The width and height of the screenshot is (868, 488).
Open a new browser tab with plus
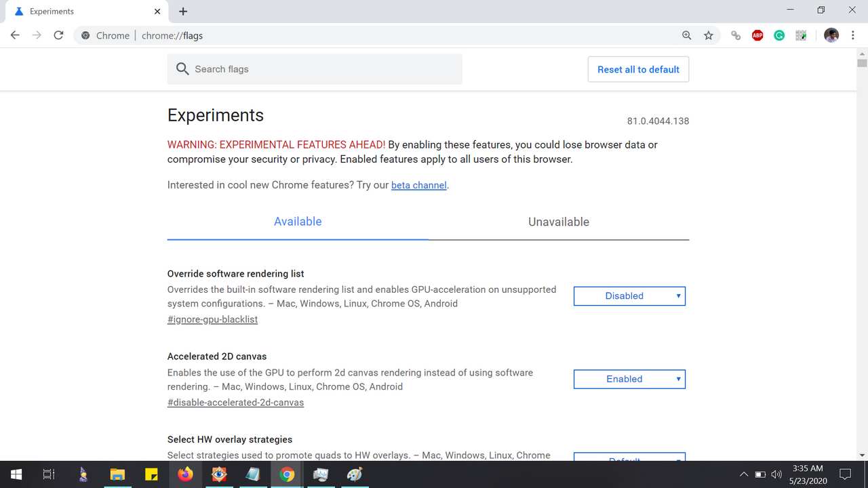tap(183, 11)
